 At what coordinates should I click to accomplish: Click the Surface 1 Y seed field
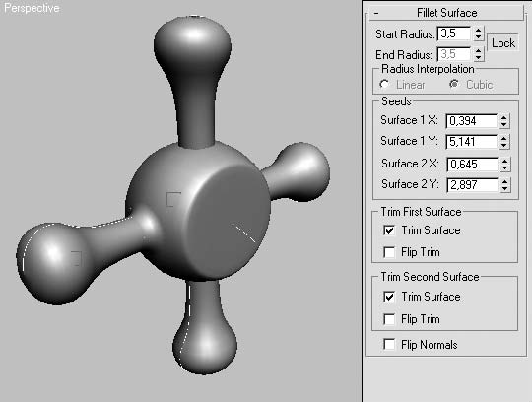click(472, 142)
